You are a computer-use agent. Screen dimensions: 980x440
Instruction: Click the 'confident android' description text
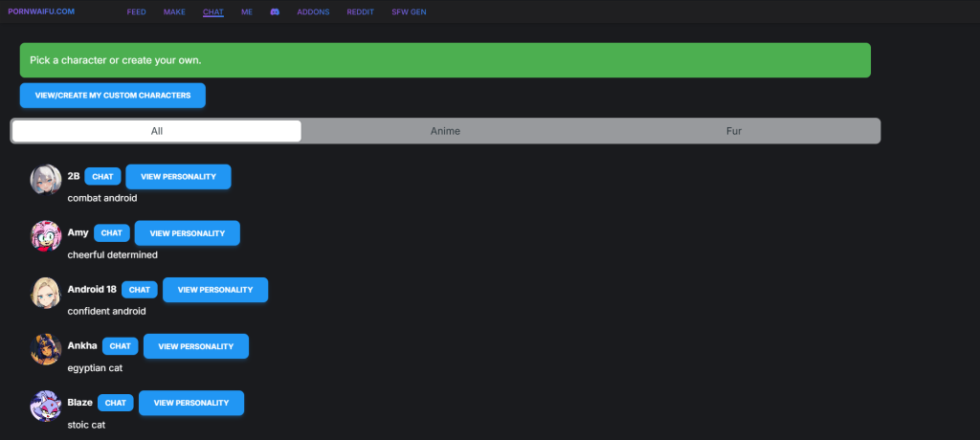106,311
